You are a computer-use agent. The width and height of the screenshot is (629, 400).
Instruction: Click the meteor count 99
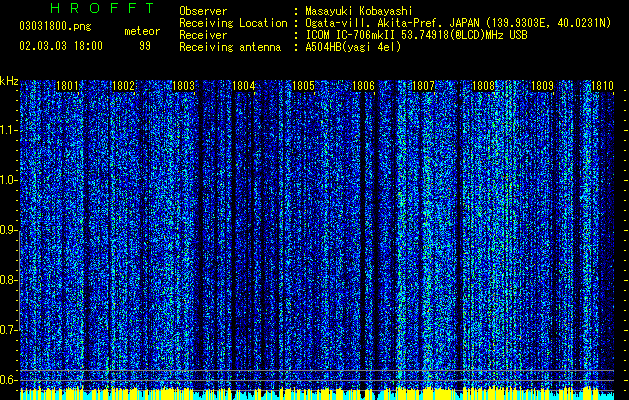point(145,46)
